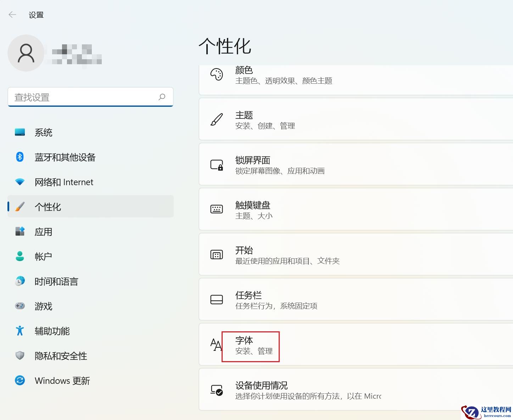Viewport: 513px width, 420px height.
Task: Open 帐户 settings from the sidebar
Action: pos(43,256)
